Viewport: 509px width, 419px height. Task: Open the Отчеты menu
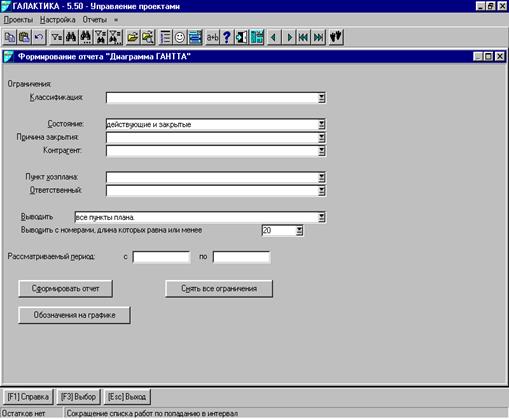coord(95,20)
